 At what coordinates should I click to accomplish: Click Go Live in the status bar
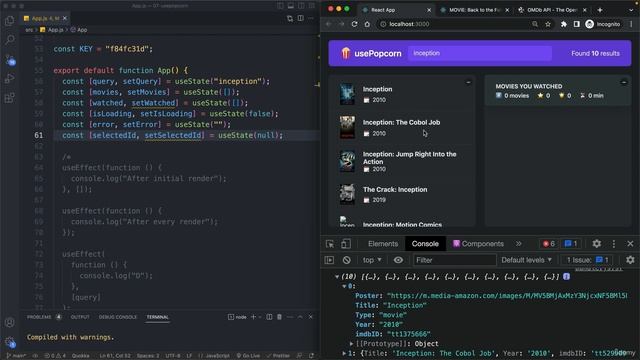248,356
